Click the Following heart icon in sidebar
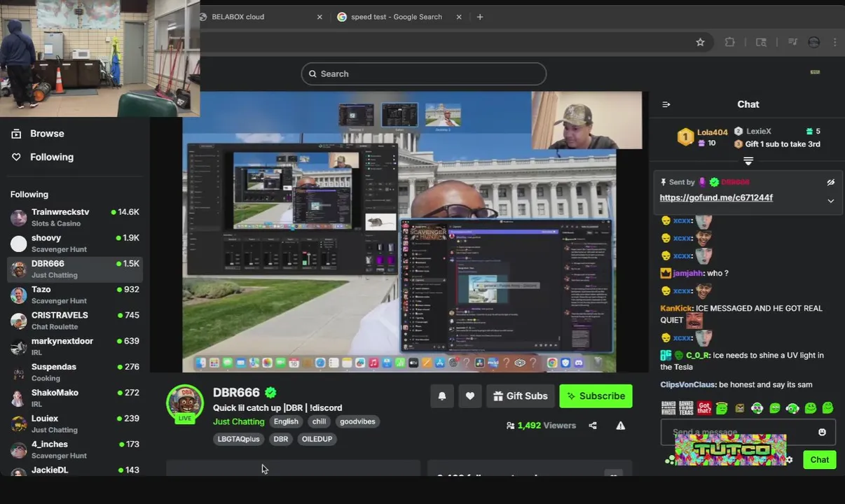Image resolution: width=845 pixels, height=504 pixels. point(16,157)
